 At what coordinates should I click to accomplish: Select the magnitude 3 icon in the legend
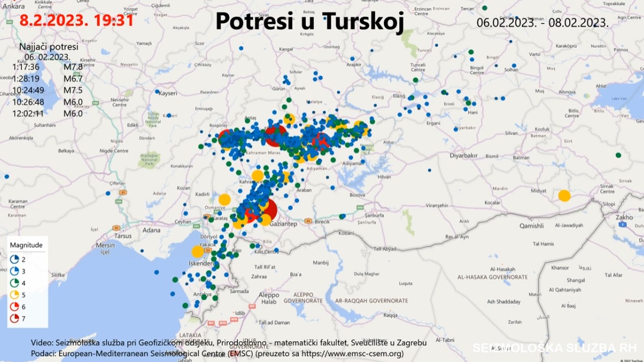(x=14, y=271)
